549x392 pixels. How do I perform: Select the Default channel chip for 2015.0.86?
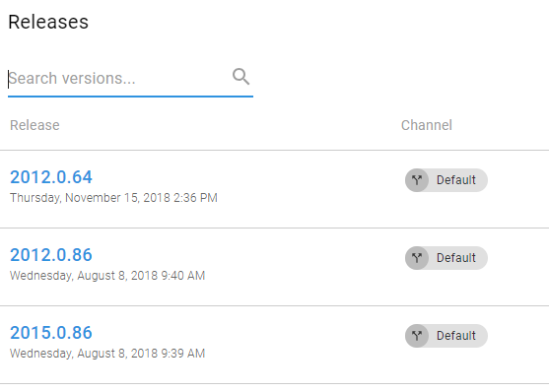click(x=446, y=336)
